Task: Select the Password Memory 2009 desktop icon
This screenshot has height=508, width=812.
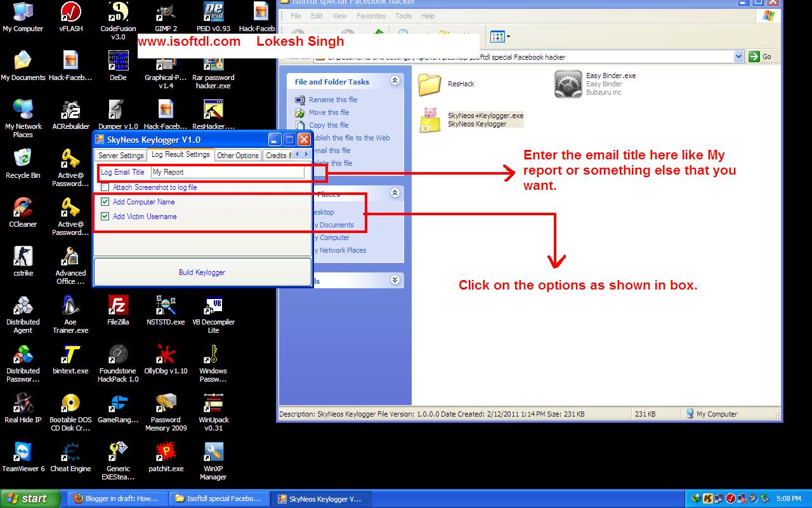Action: (166, 412)
